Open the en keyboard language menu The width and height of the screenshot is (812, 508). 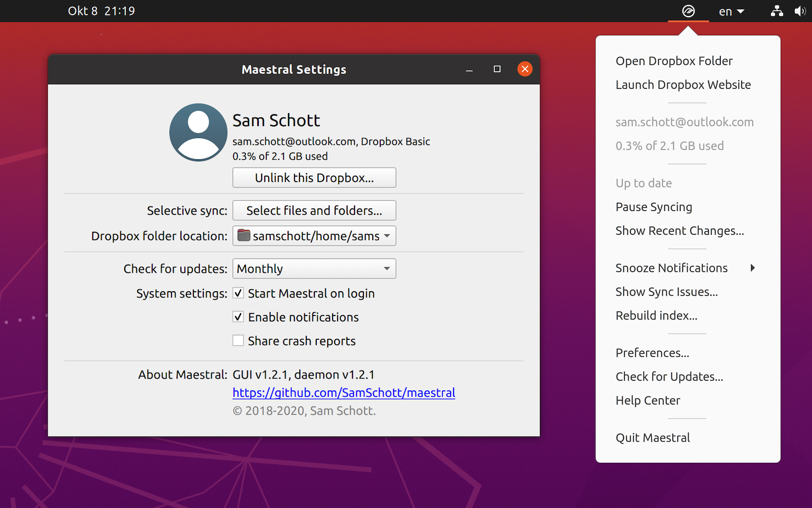(x=731, y=11)
